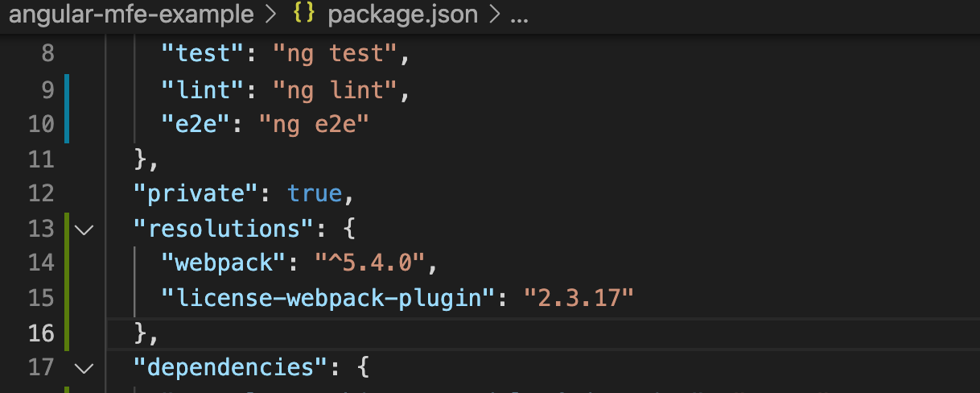
Task: Click the true value of private
Action: [x=315, y=194]
